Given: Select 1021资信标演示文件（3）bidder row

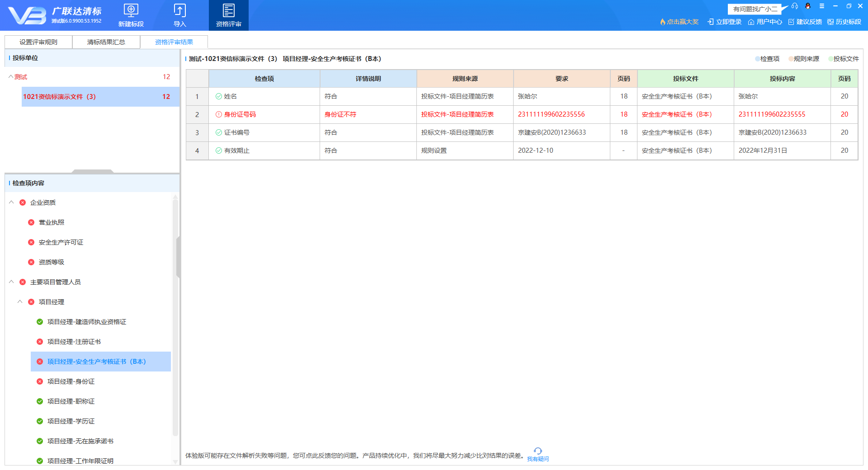Looking at the screenshot, I should pos(100,97).
